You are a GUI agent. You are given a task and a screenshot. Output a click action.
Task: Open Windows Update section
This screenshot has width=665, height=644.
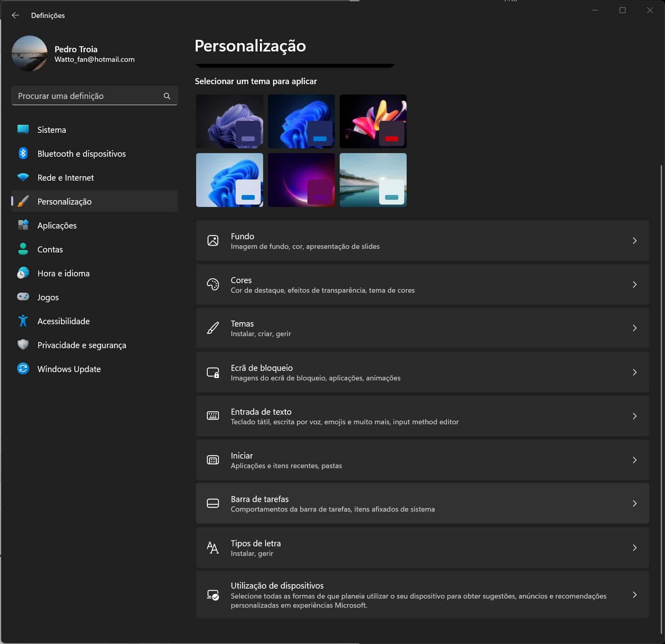tap(95, 369)
